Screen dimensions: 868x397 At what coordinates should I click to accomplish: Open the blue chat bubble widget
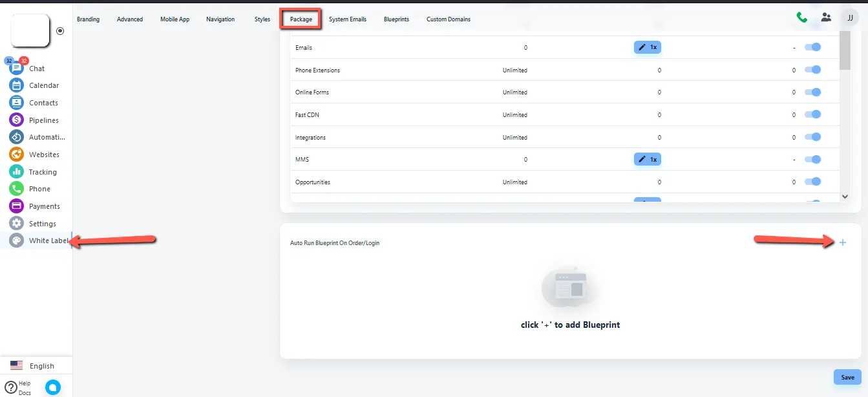point(53,387)
